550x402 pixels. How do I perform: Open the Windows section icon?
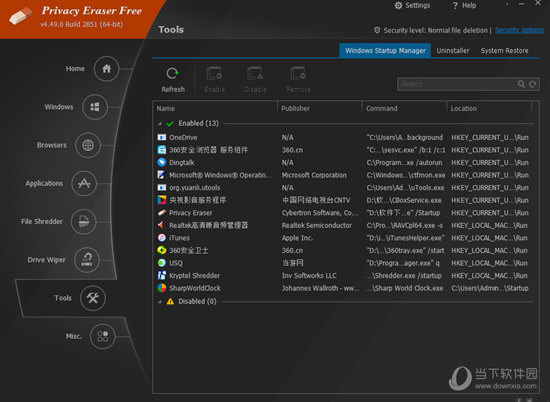click(x=95, y=107)
